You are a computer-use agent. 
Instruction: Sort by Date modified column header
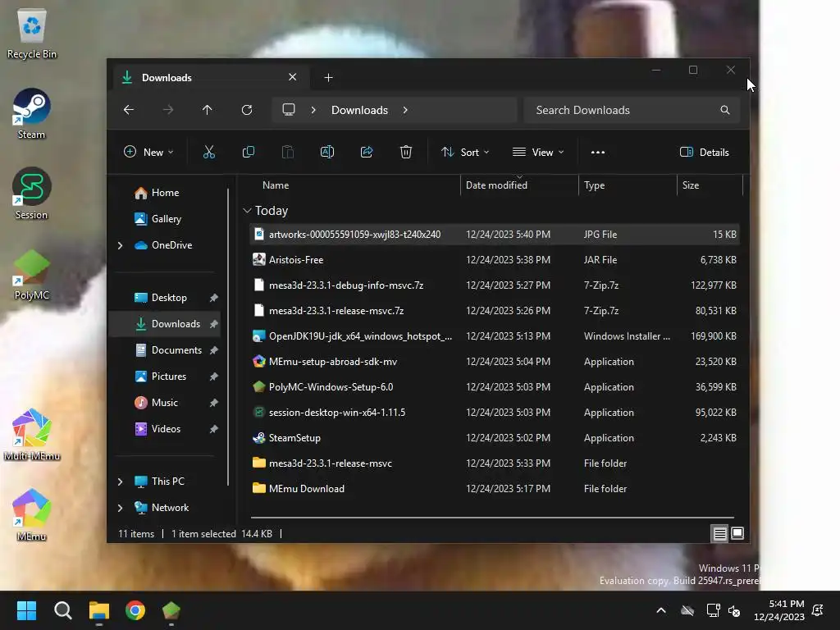(519, 185)
